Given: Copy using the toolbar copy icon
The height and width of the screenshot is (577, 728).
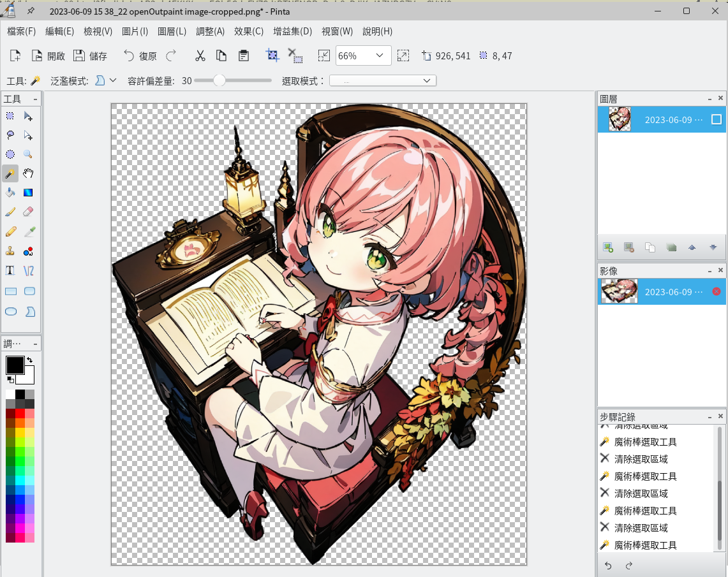Looking at the screenshot, I should click(x=221, y=55).
